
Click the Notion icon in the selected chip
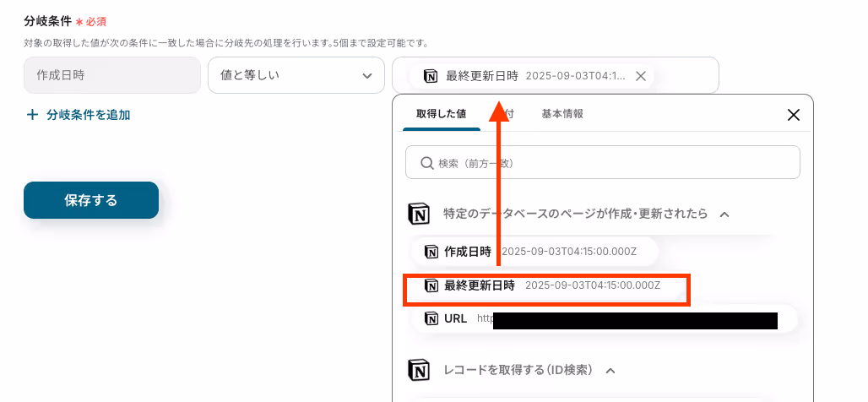click(x=431, y=76)
